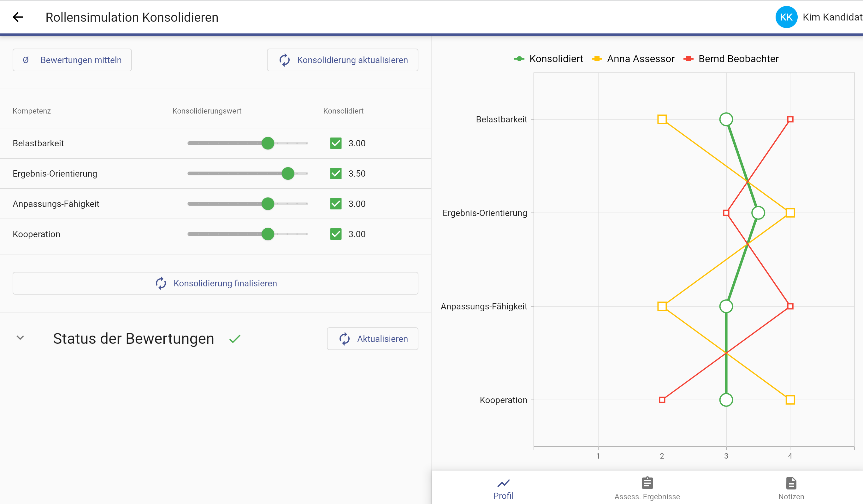Select the chart icon above Profil
Viewport: 863px width, 504px height.
(503, 483)
